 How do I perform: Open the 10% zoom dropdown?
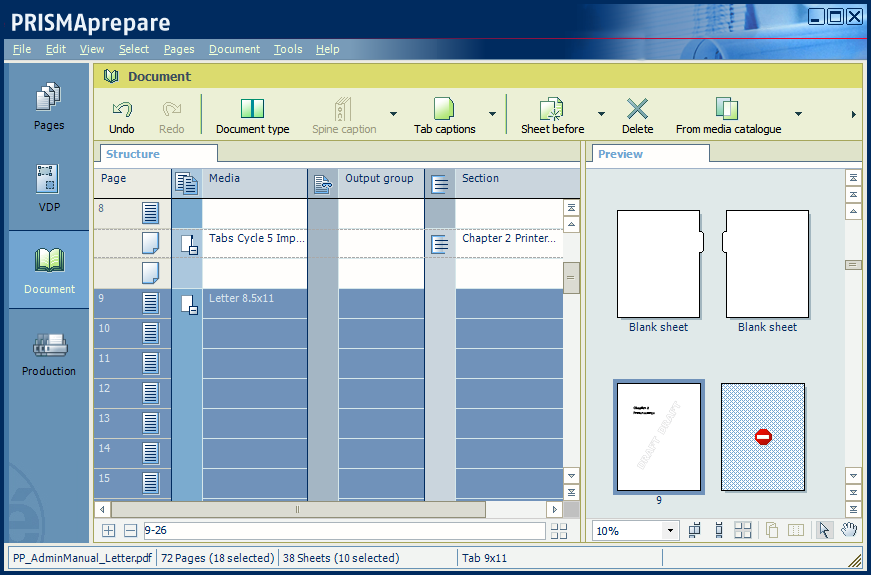pos(670,531)
